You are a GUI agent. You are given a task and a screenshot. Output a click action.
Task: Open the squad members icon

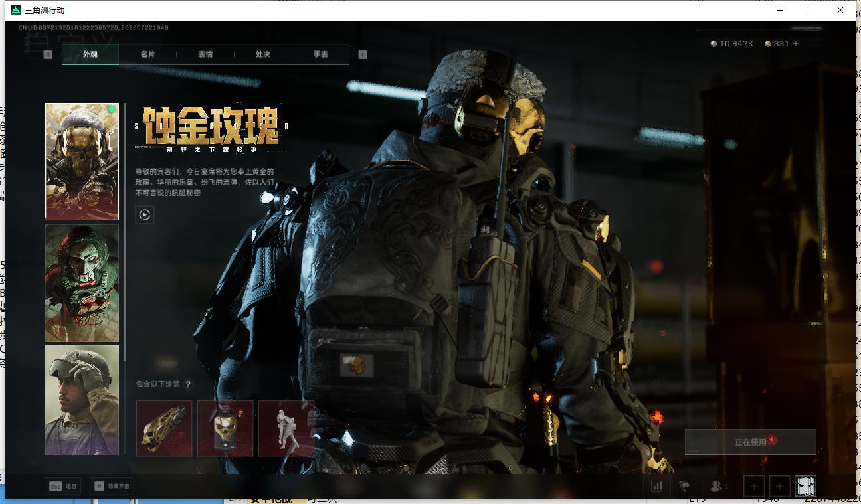coord(719,486)
